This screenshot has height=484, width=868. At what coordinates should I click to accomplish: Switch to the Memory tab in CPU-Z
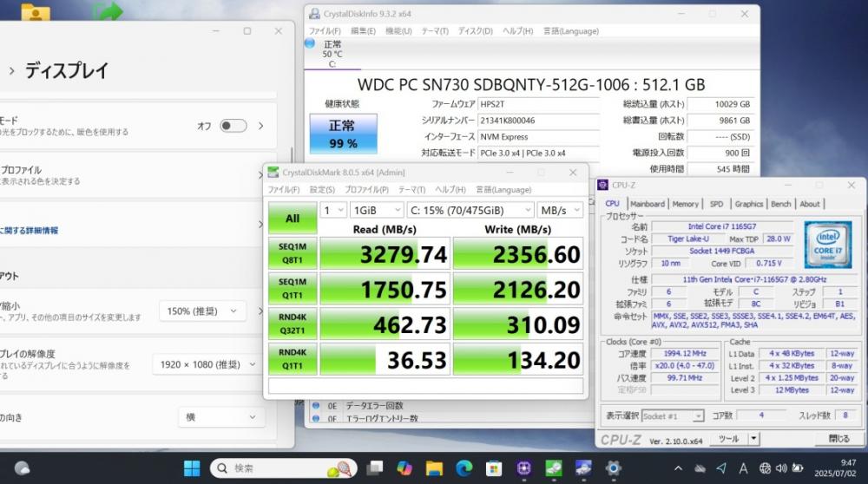[x=686, y=204]
